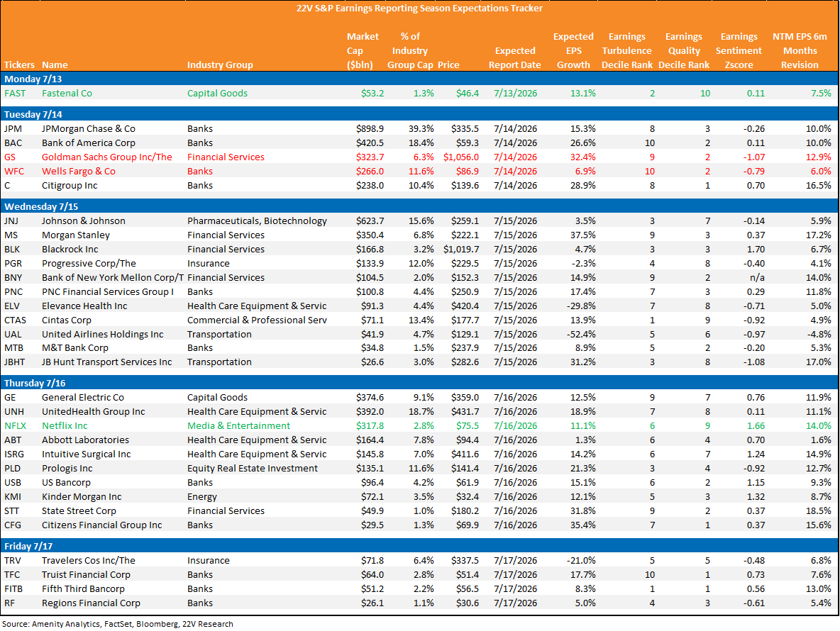Click 'Kinder Morgan Inc' name cell
Viewport: 840px width, 631px height.
tap(82, 497)
